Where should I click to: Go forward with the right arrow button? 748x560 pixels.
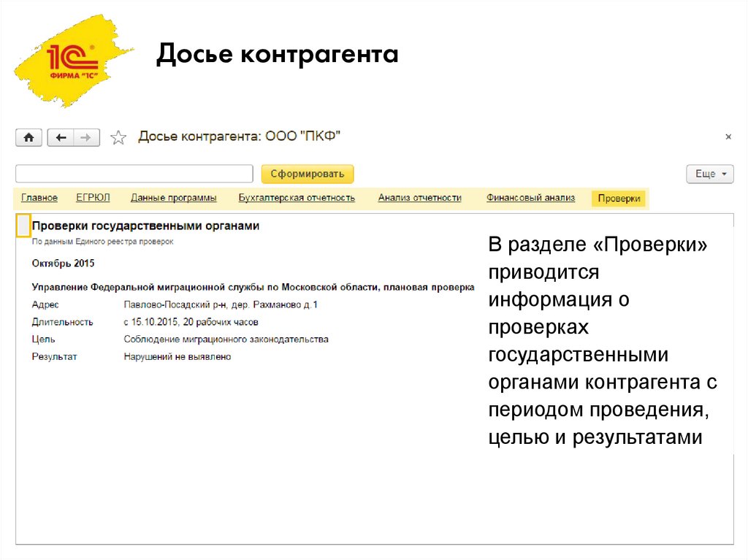coord(86,138)
